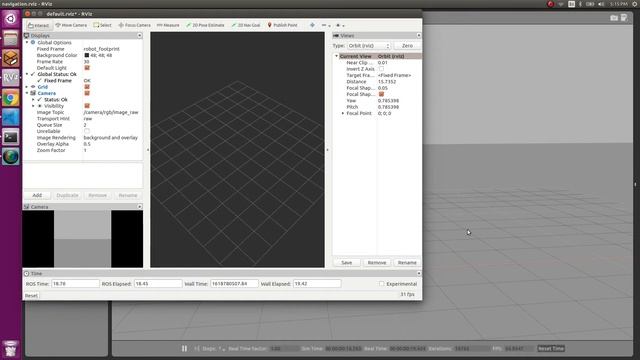640x360 pixels.
Task: Disable the Camera display checkbox
Action: pos(87,93)
